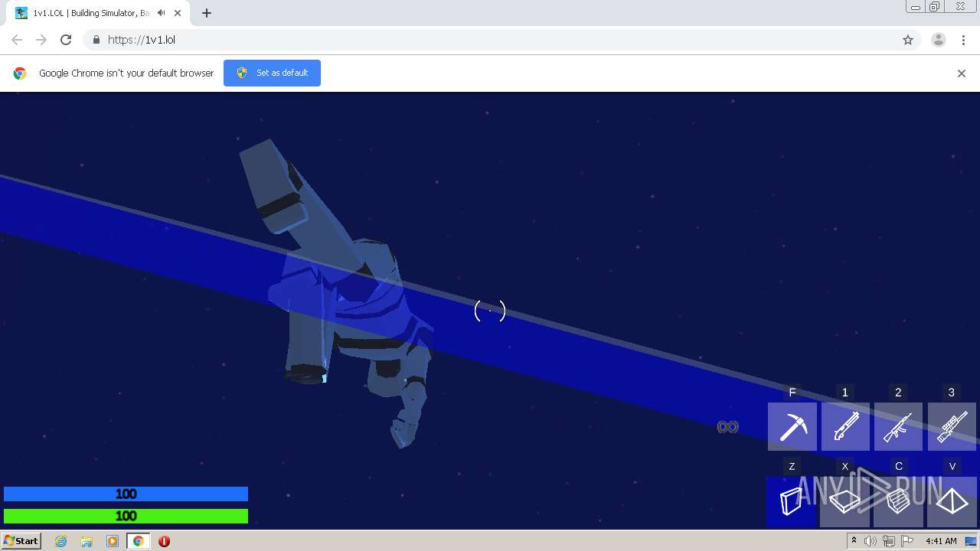The height and width of the screenshot is (551, 980).
Task: Choose the wall building piece Z
Action: point(792,502)
